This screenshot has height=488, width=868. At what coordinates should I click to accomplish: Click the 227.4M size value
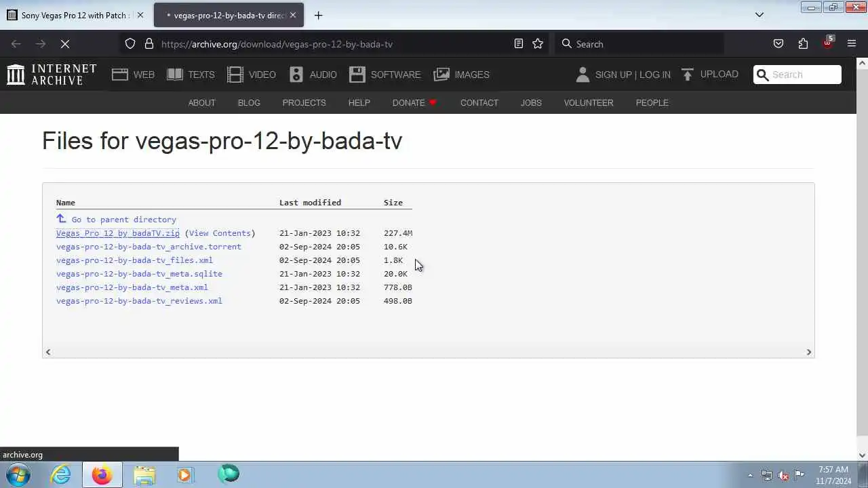point(398,233)
